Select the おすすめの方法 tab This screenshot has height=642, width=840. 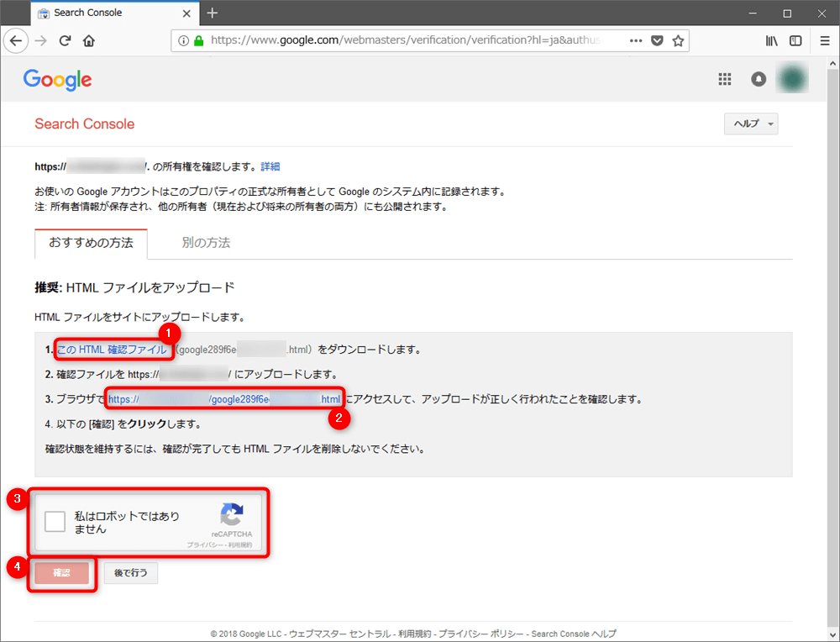pos(91,243)
